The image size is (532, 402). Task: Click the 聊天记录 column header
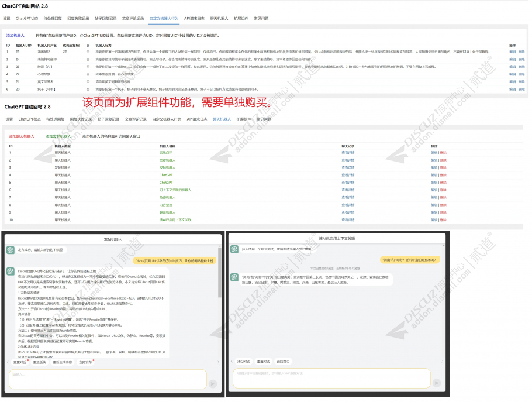(347, 146)
